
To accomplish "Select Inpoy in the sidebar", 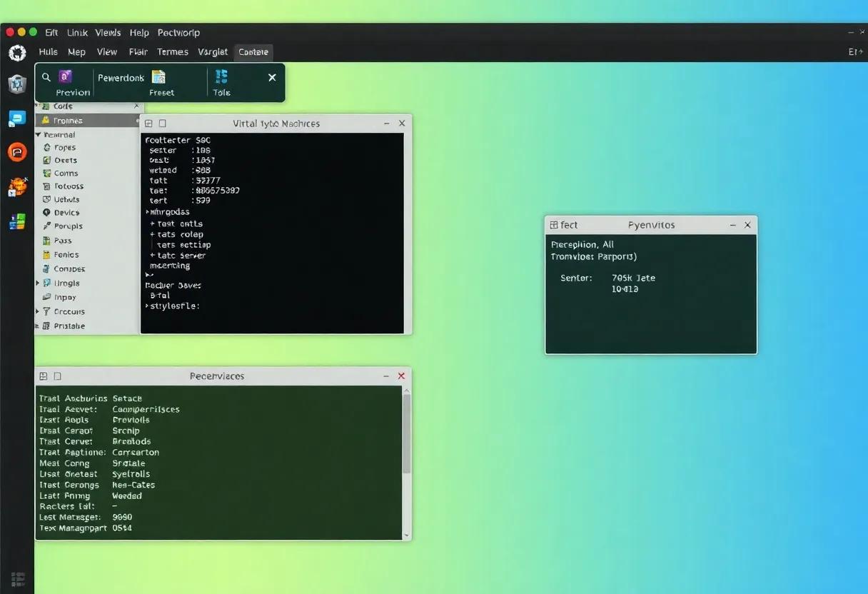I will coord(64,298).
